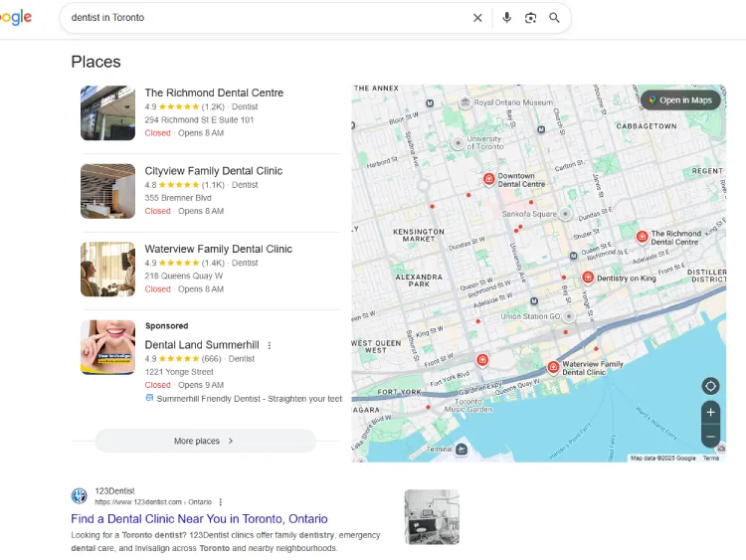Click the Dental Land Summerhill ad image
This screenshot has height=560, width=746.
point(108,347)
